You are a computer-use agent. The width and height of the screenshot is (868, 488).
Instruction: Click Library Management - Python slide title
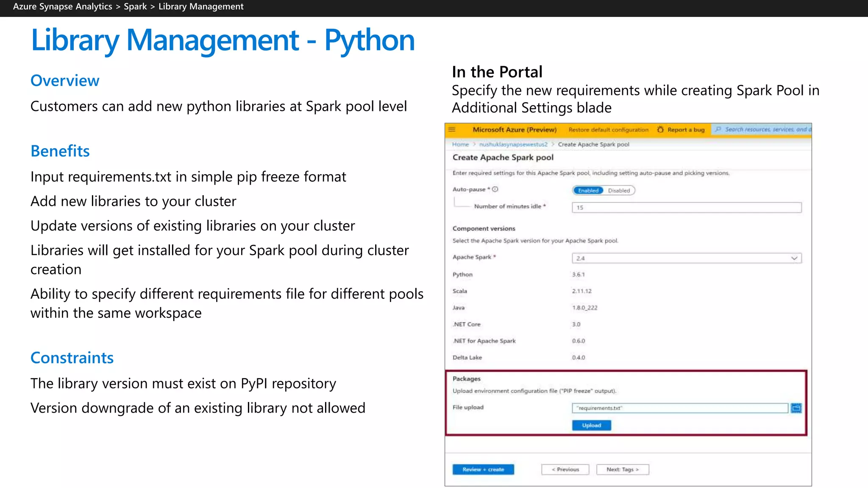[x=223, y=41]
